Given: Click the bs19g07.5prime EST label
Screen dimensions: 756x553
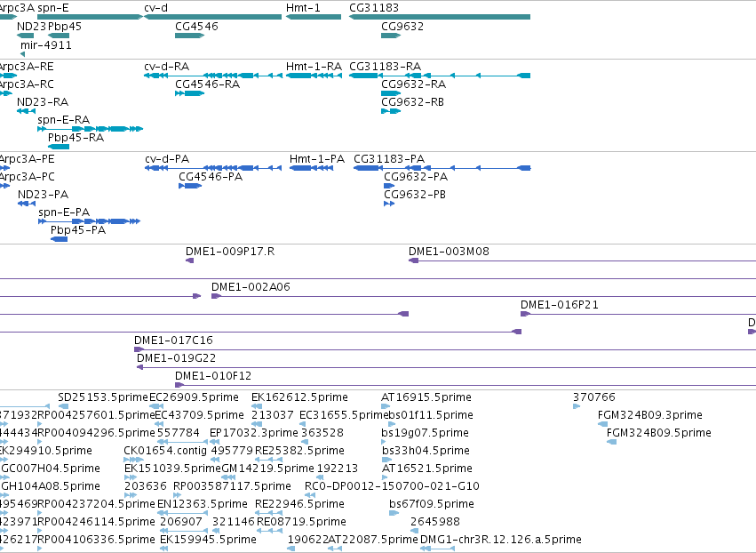Looking at the screenshot, I should point(425,434).
